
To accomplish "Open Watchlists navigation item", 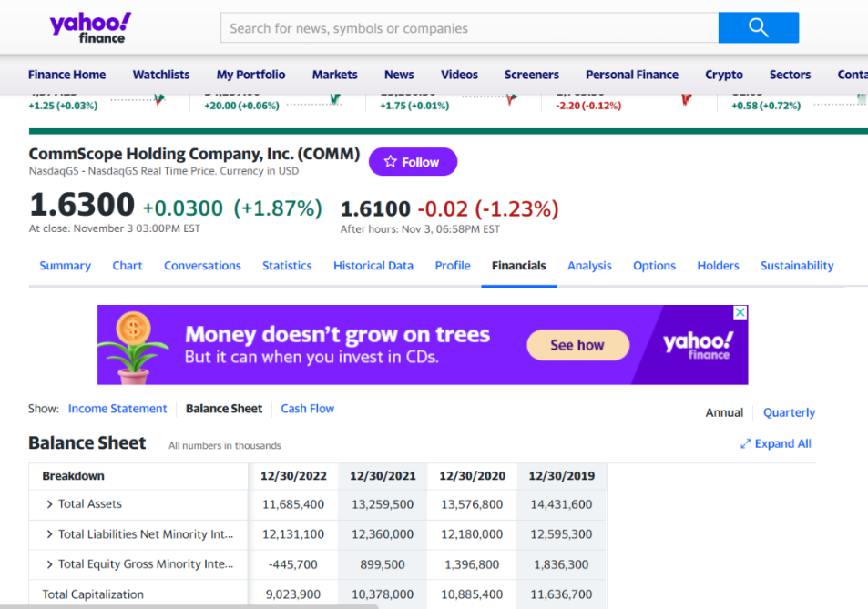I will pyautogui.click(x=161, y=75).
